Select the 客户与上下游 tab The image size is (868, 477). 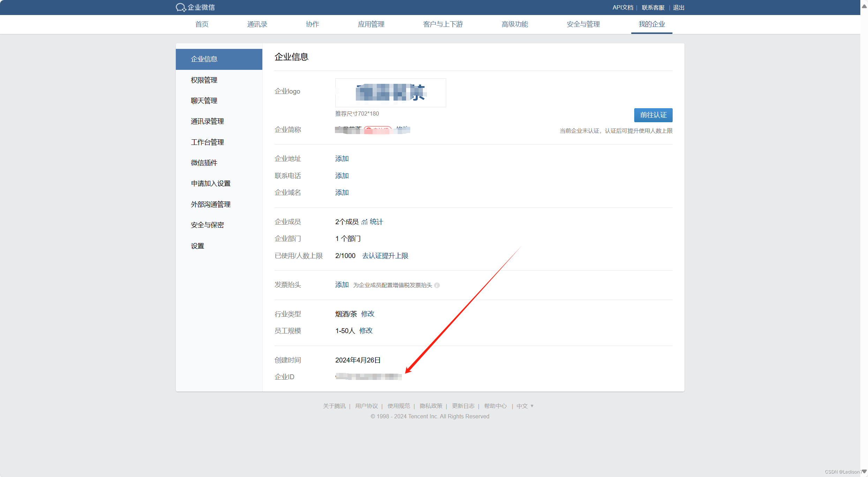[x=443, y=24]
